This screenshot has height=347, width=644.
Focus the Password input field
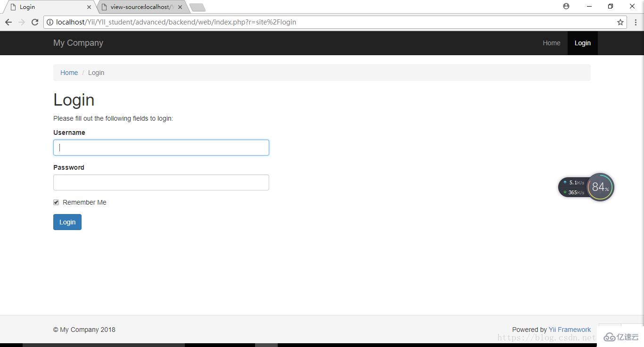(161, 182)
